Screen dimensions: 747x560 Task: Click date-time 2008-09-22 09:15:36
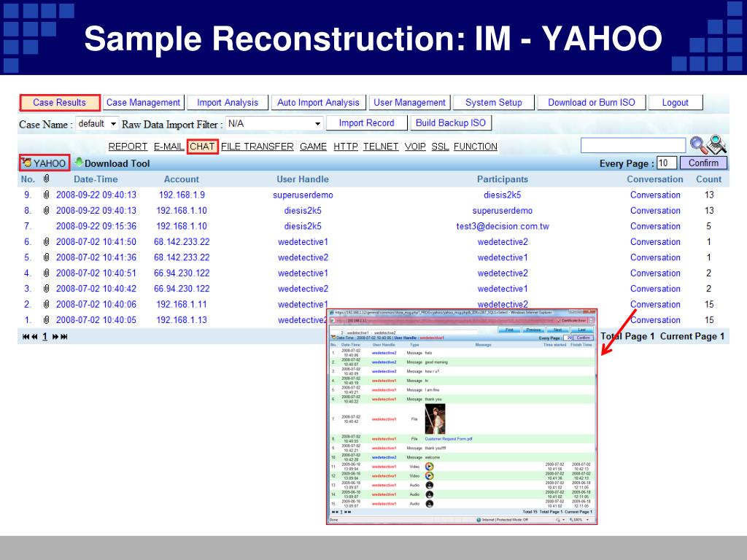click(x=96, y=226)
